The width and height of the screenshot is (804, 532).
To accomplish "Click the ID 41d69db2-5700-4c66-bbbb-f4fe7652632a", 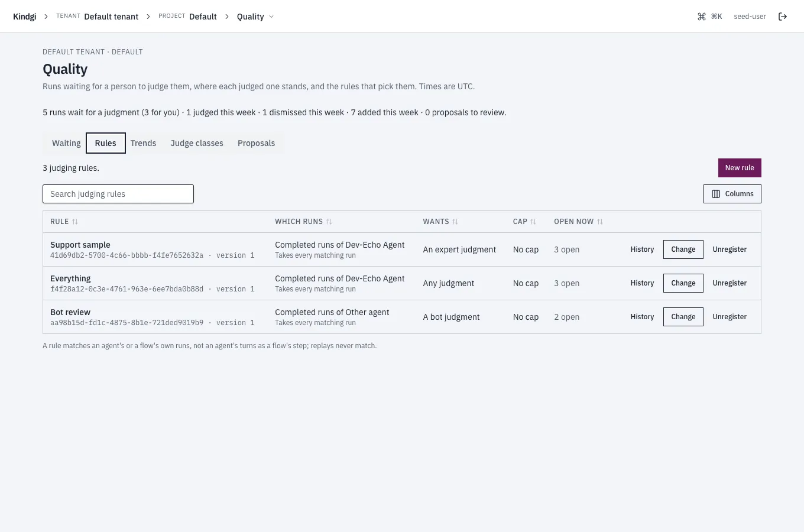I will coord(127,255).
